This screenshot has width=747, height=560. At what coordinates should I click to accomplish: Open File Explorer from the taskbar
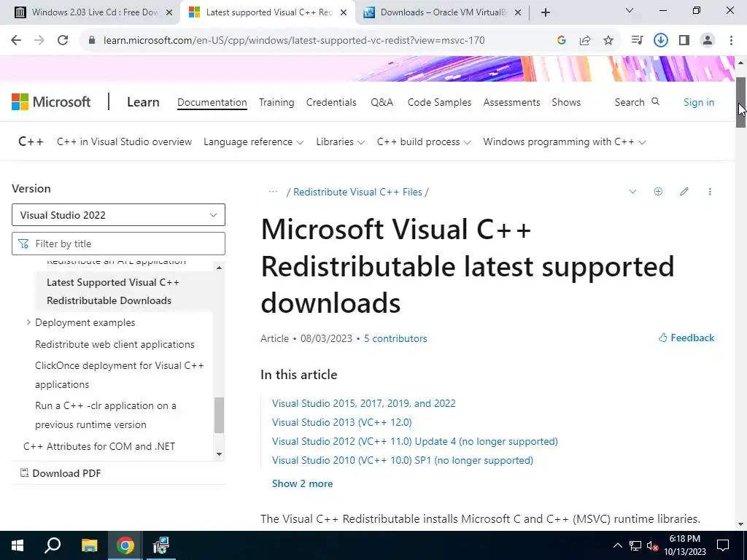(89, 545)
